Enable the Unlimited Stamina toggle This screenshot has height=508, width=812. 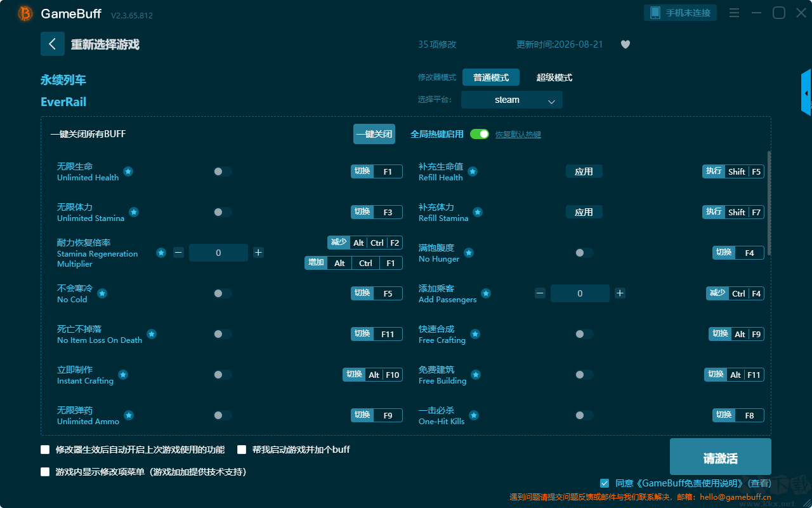(223, 212)
